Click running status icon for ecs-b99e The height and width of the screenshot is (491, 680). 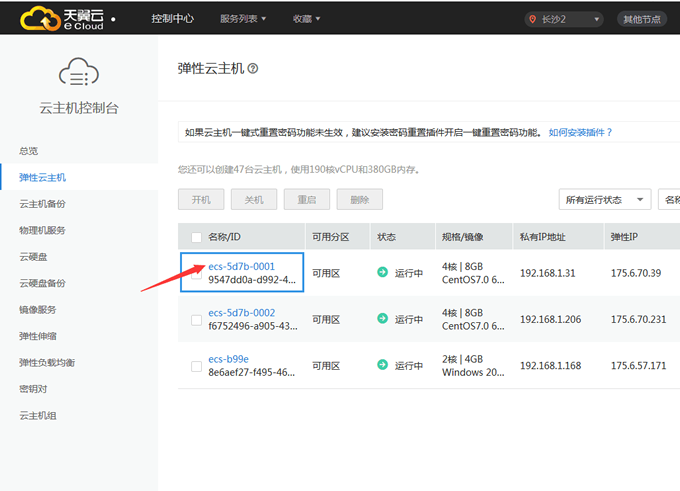pyautogui.click(x=382, y=365)
